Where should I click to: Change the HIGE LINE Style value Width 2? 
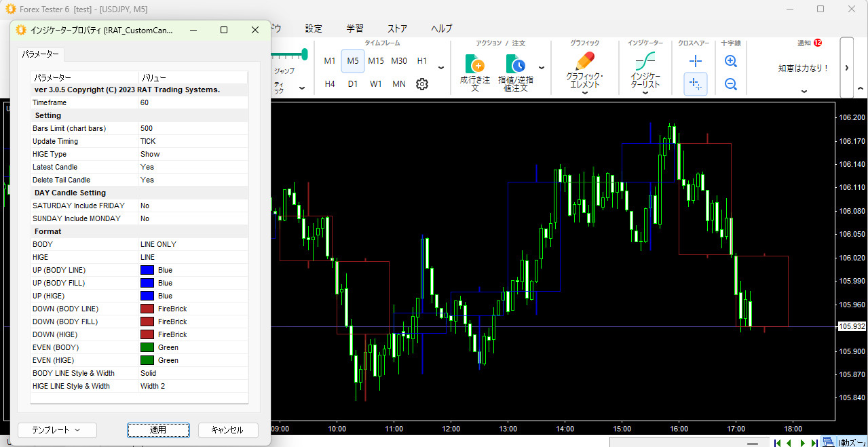pyautogui.click(x=193, y=386)
